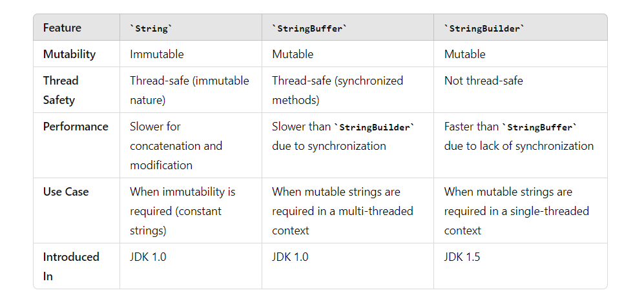644x308 pixels.
Task: Select the Thread-safe (immutable nature) cell
Action: pyautogui.click(x=189, y=90)
